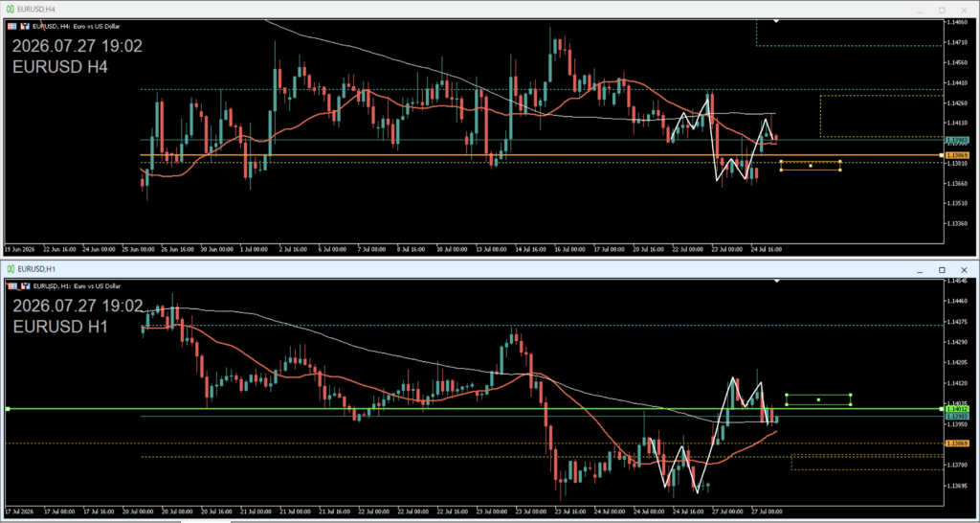Select green horizontal line handle on H1 left edge
The width and height of the screenshot is (980, 523).
tap(8, 408)
